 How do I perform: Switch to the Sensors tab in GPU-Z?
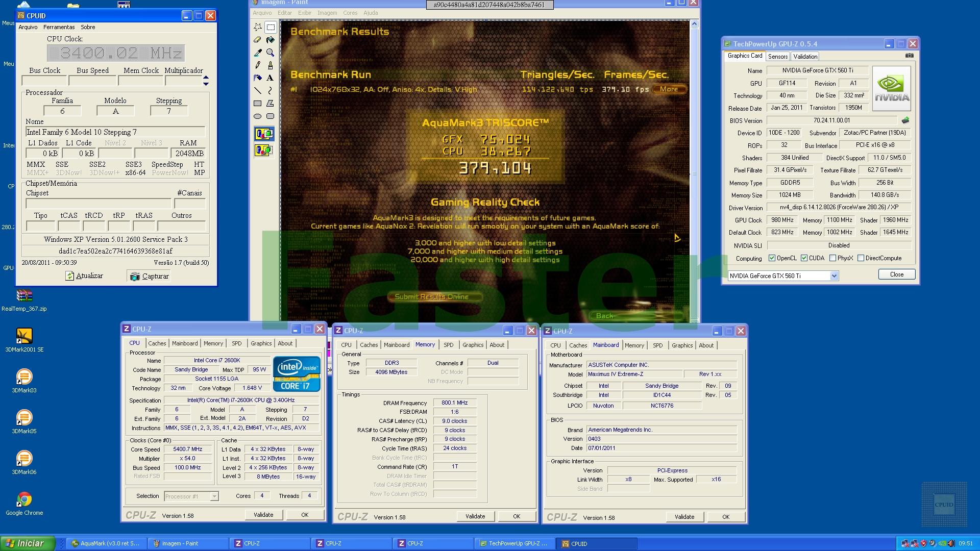point(778,56)
